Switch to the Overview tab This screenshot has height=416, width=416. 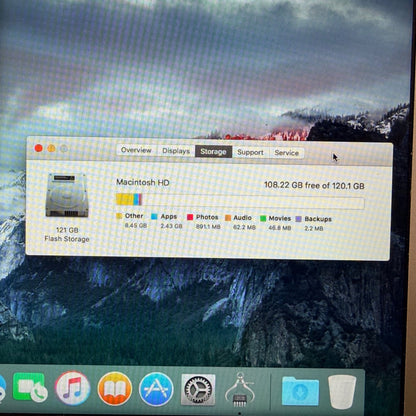click(136, 150)
